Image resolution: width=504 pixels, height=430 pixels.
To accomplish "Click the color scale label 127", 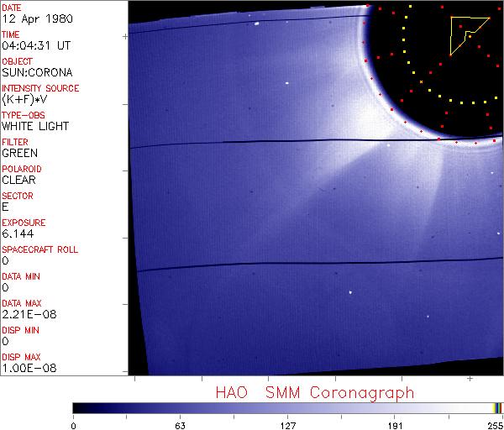I will point(287,426).
